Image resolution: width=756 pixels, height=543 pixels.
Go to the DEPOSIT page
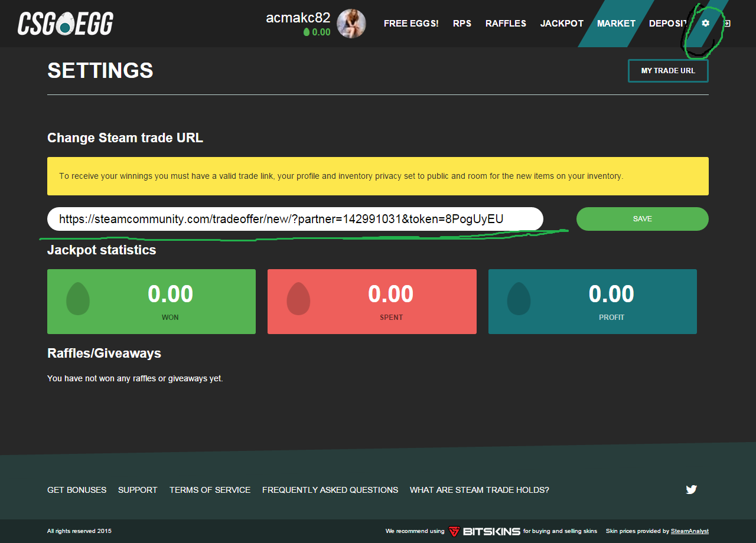tap(670, 24)
